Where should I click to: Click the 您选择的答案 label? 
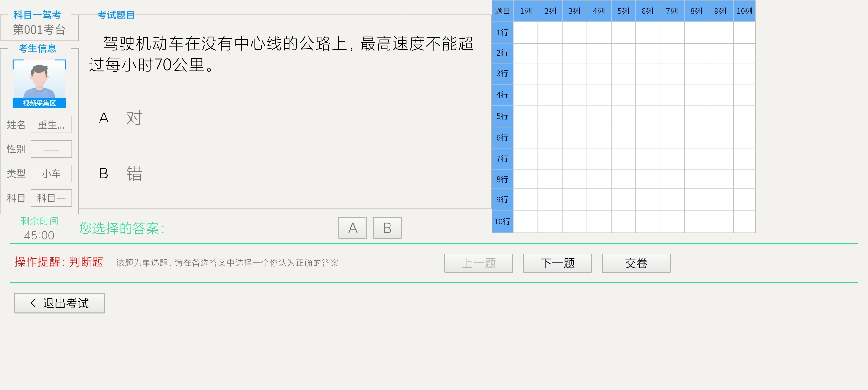(122, 229)
